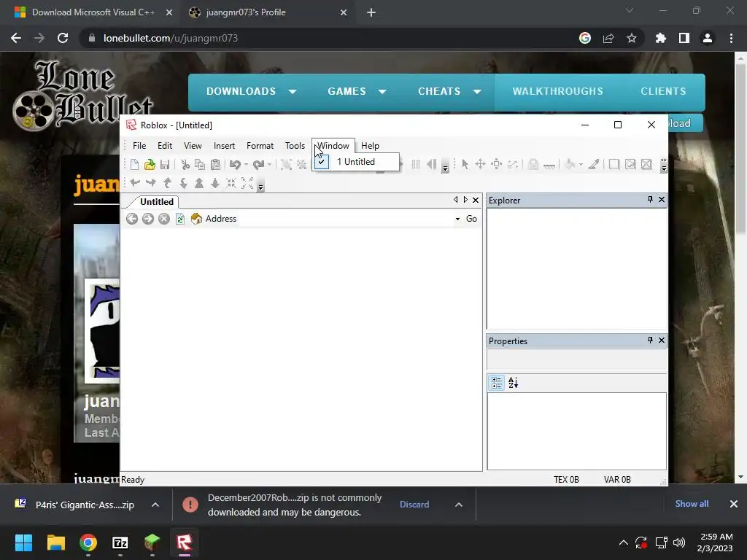Click the Reset step-back playback icon
Screen dimensions: 747x560
coord(432,165)
